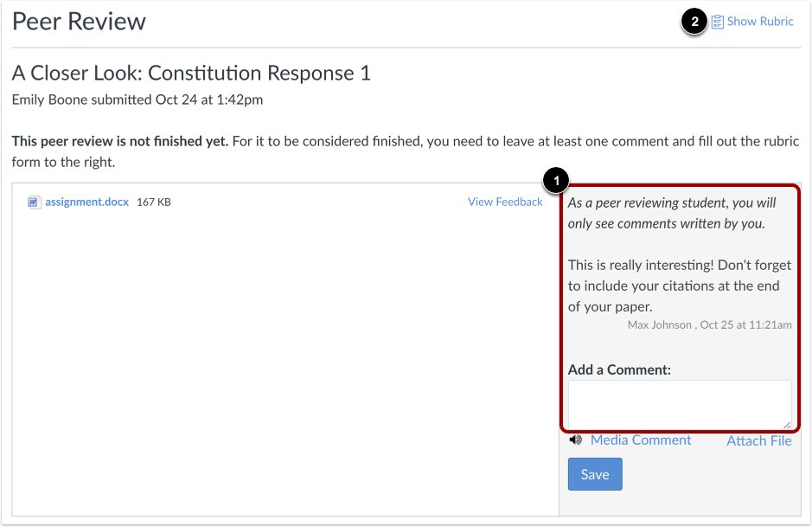This screenshot has height=527, width=812.
Task: Click the Emily Boone submitted Oct 24 text
Action: pyautogui.click(x=137, y=100)
